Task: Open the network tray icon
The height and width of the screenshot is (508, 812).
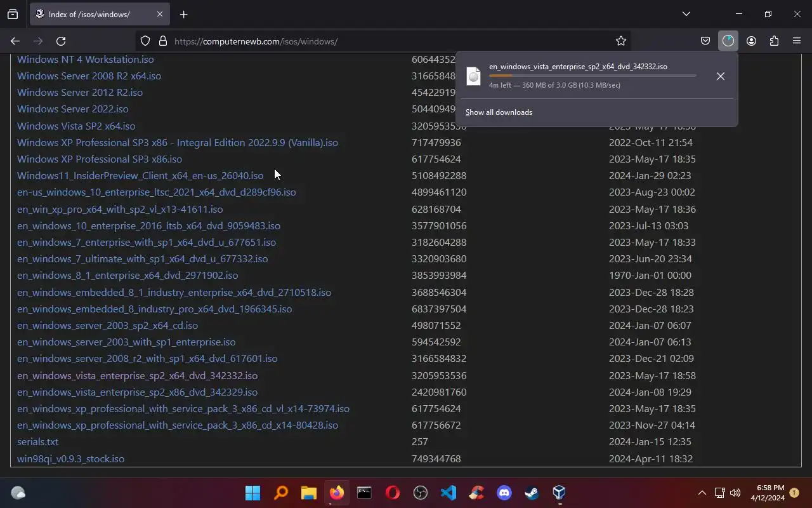Action: tap(719, 493)
